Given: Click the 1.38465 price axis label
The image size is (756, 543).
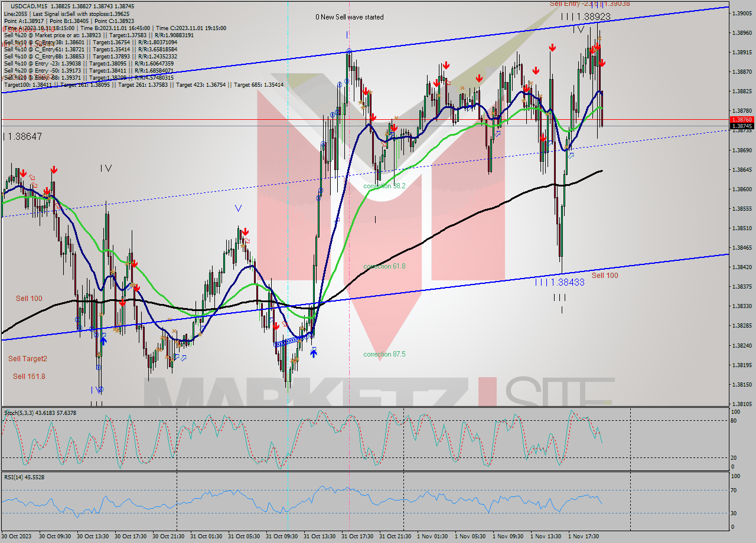Looking at the screenshot, I should [742, 248].
